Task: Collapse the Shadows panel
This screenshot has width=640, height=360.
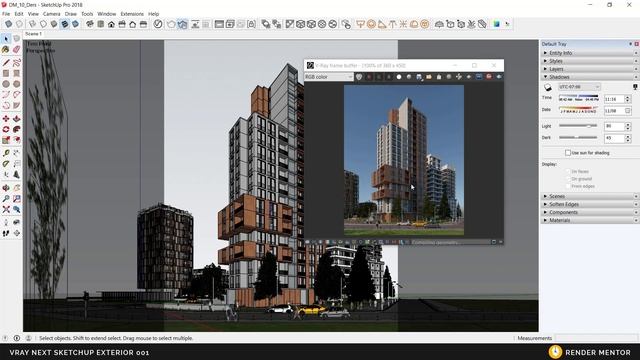Action: tap(589, 77)
